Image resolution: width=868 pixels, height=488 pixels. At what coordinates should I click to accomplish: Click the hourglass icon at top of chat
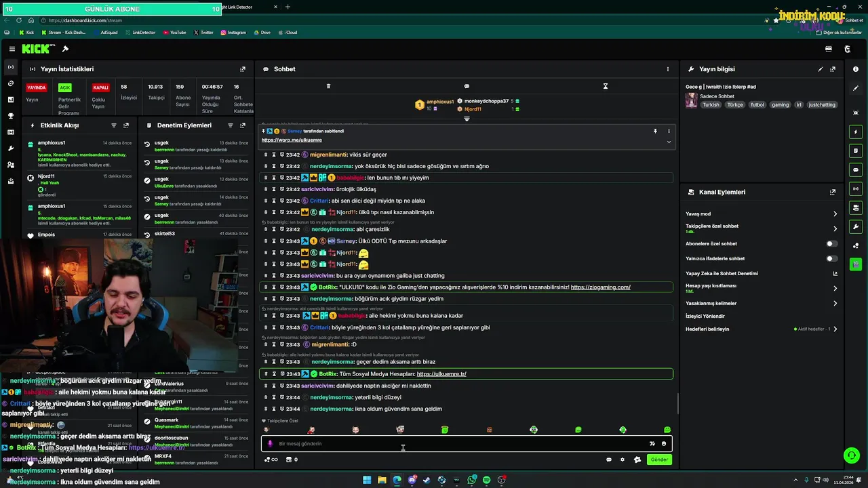pyautogui.click(x=606, y=86)
